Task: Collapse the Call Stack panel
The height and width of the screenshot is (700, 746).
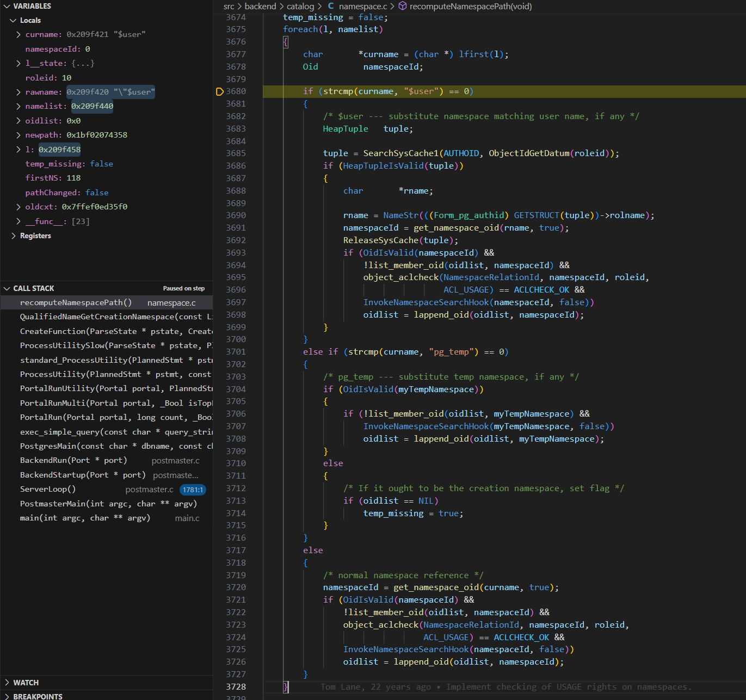Action: coord(7,288)
